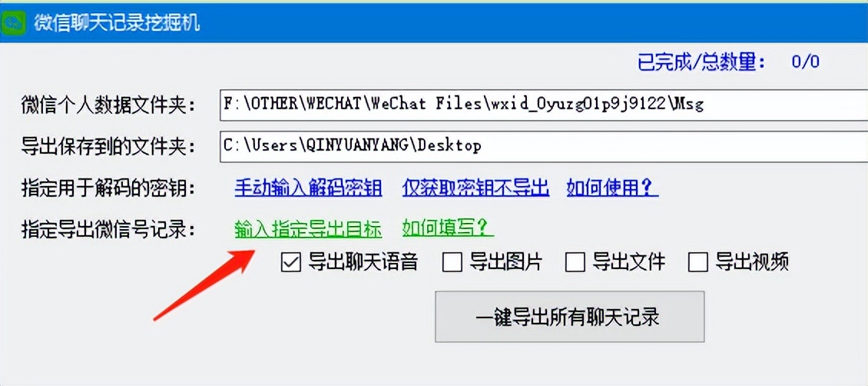Click the 已完成/总数量 progress label

tap(703, 62)
